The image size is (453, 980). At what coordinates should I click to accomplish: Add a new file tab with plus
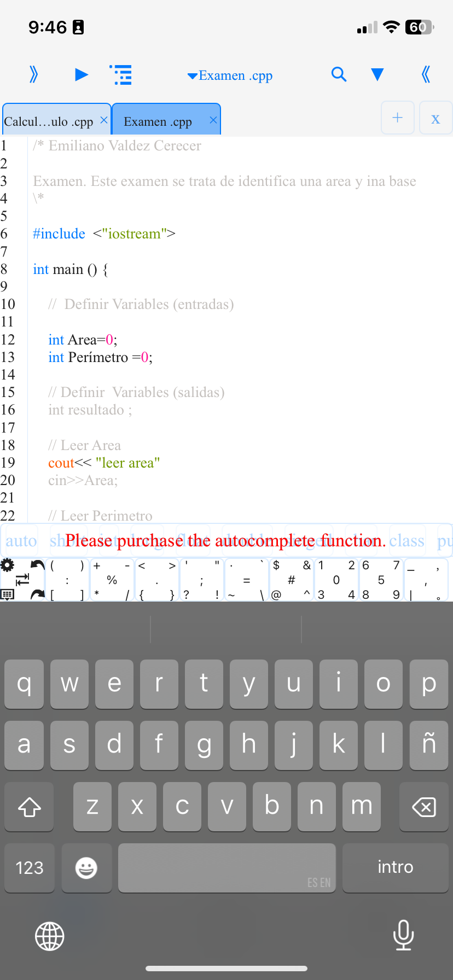coord(398,118)
